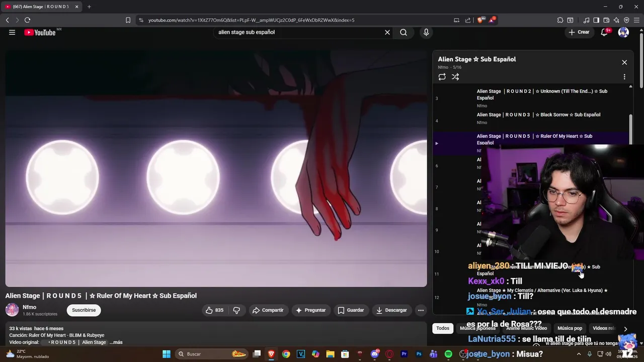
Task: Start voice search with microphone icon
Action: click(426, 32)
